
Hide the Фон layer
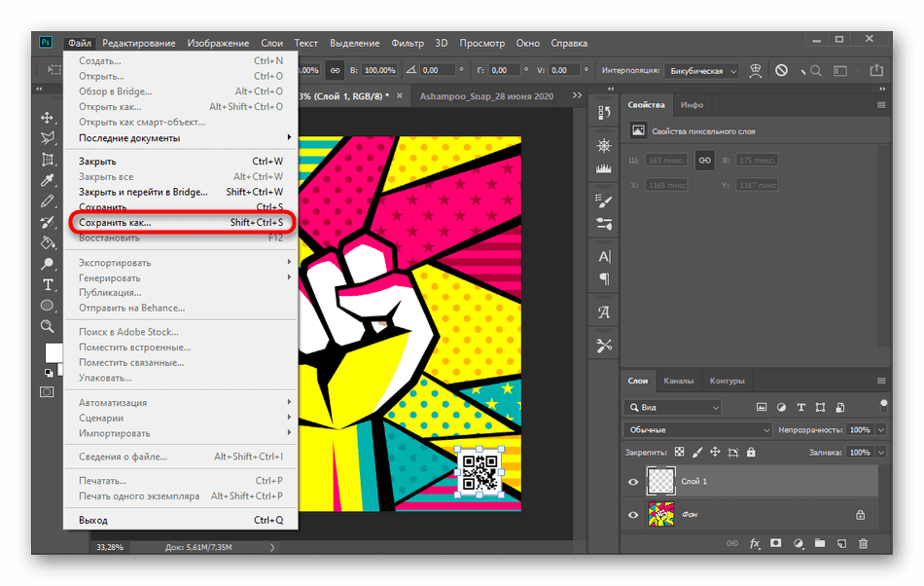tap(633, 515)
